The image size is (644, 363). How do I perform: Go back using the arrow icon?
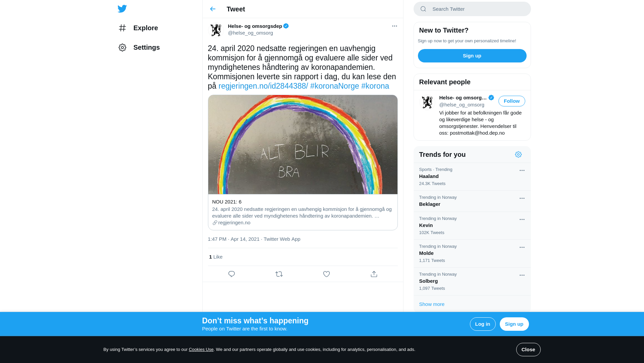coord(213,9)
